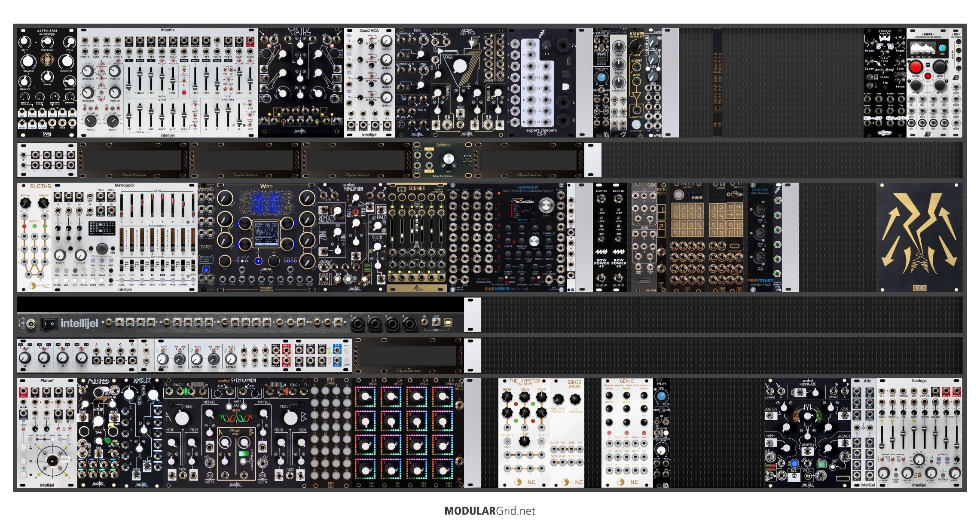Open the Sloths module
The image size is (980, 520).
(x=34, y=237)
